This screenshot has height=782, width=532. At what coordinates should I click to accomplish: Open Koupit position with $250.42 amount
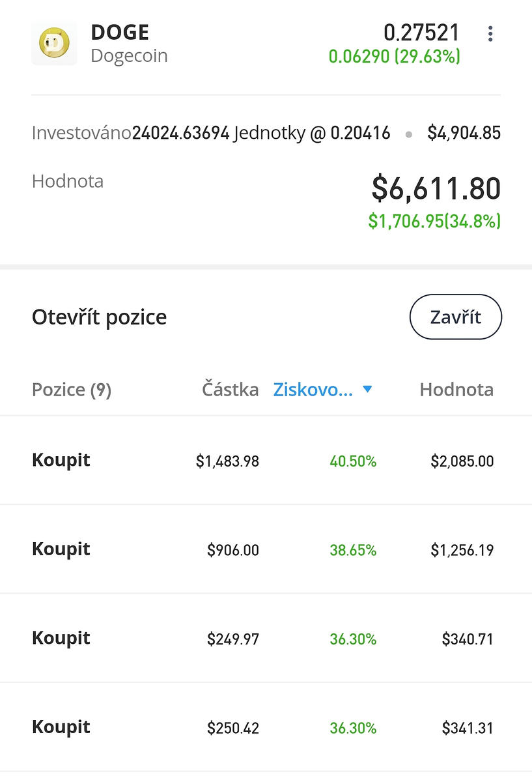pyautogui.click(x=266, y=727)
